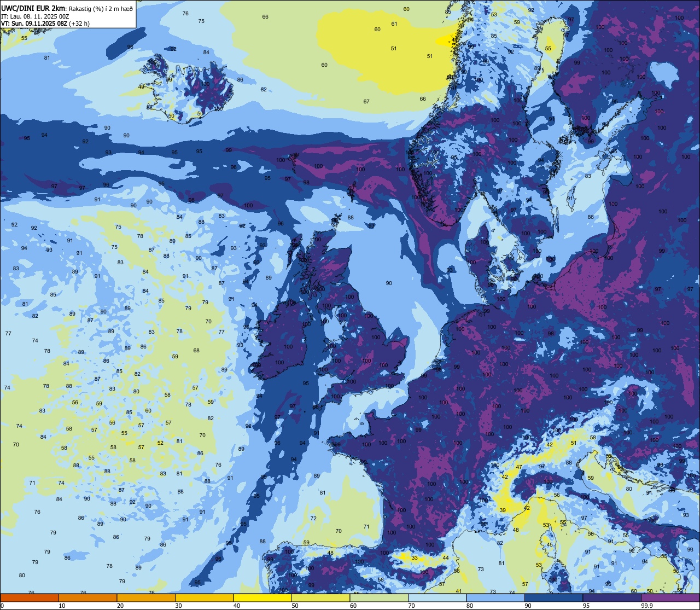Click the '47' value near the Alps

(519, 467)
